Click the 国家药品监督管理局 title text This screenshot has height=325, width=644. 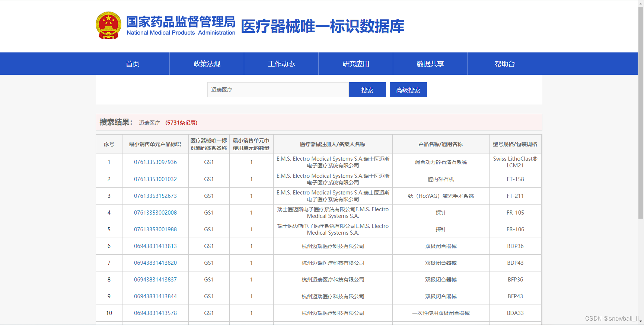pos(181,22)
